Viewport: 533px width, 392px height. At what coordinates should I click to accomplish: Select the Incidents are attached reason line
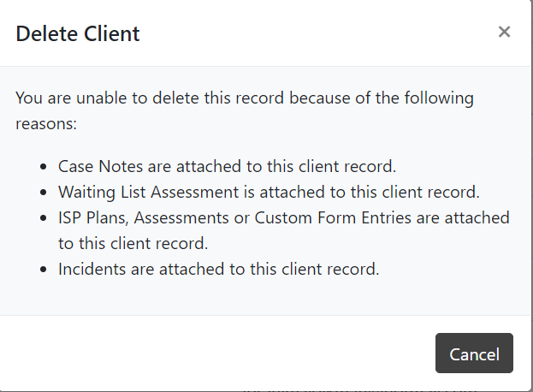tap(218, 269)
